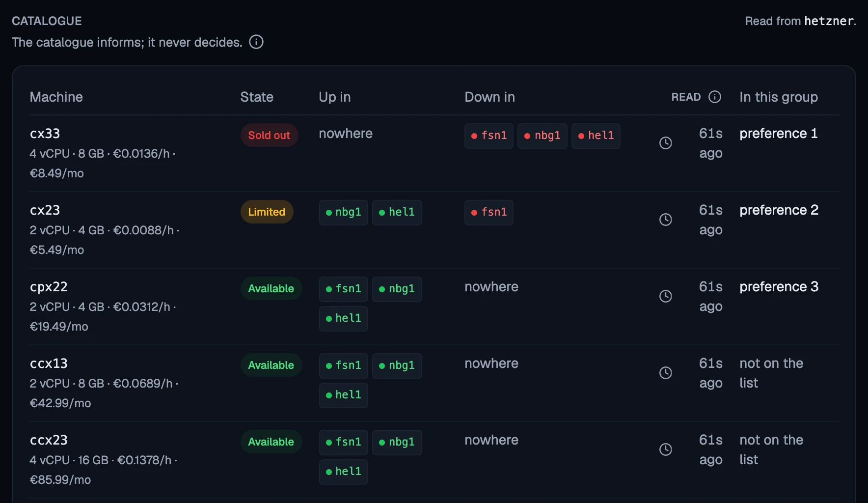Click machine name cx23
The width and height of the screenshot is (868, 503).
(x=45, y=210)
